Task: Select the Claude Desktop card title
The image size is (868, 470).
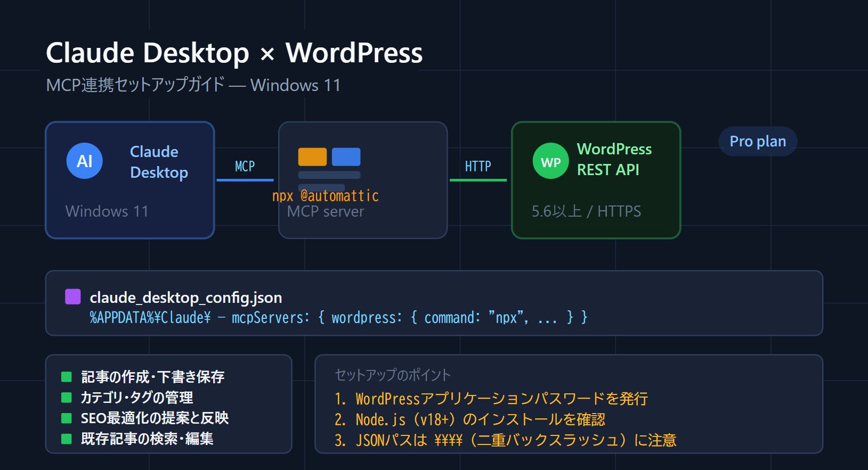Action: coord(159,162)
